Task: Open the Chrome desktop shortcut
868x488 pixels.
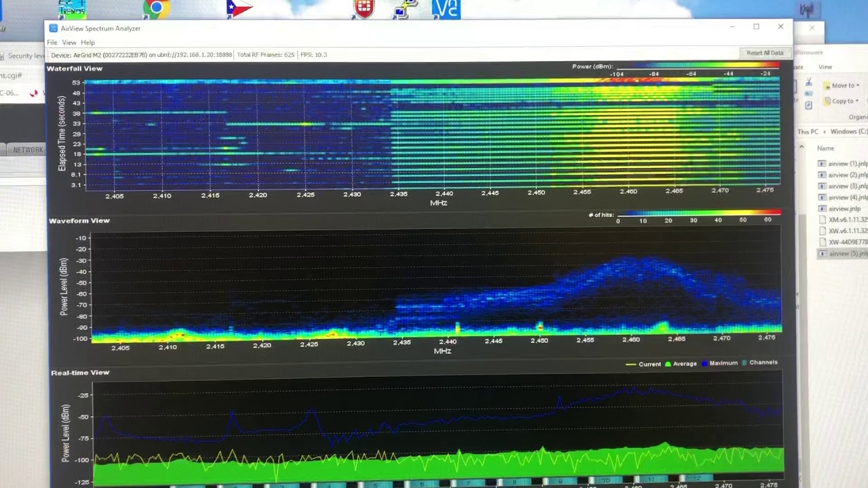Action: point(156,8)
